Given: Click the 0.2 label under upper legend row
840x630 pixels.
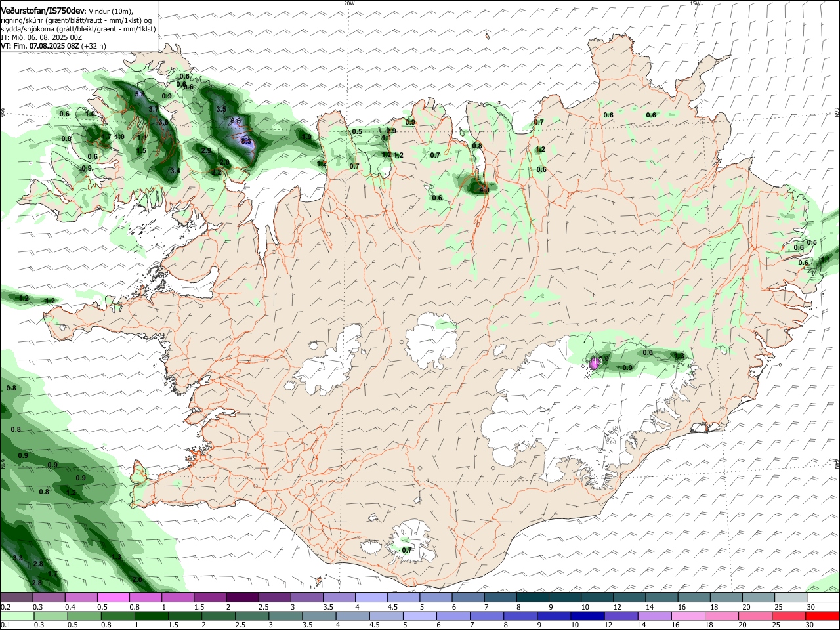Looking at the screenshot, I should coord(5,607).
